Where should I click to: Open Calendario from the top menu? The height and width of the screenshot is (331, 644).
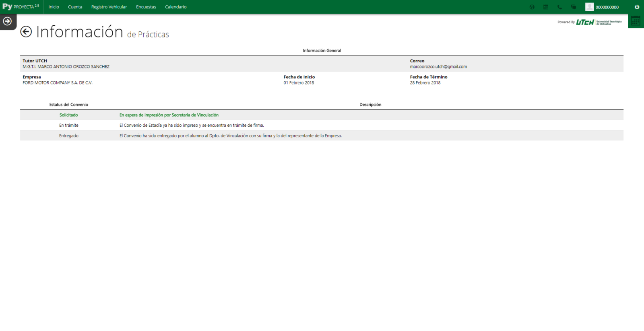[176, 7]
